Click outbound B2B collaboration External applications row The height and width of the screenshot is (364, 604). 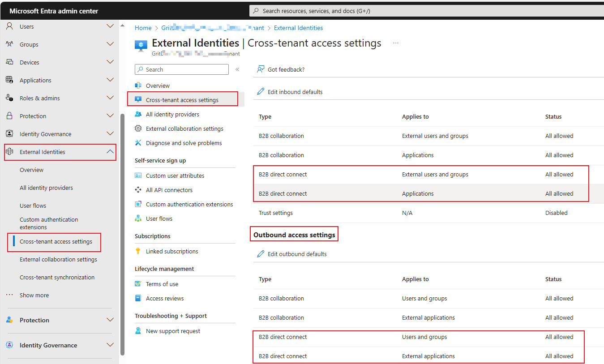point(428,318)
